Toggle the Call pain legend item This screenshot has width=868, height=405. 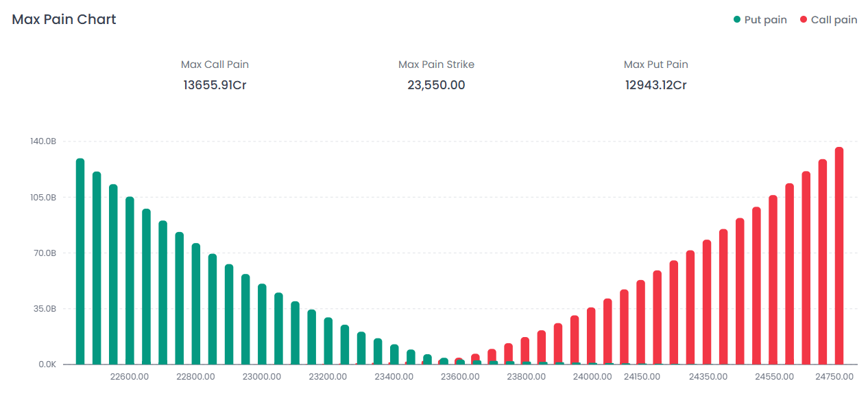pyautogui.click(x=834, y=20)
